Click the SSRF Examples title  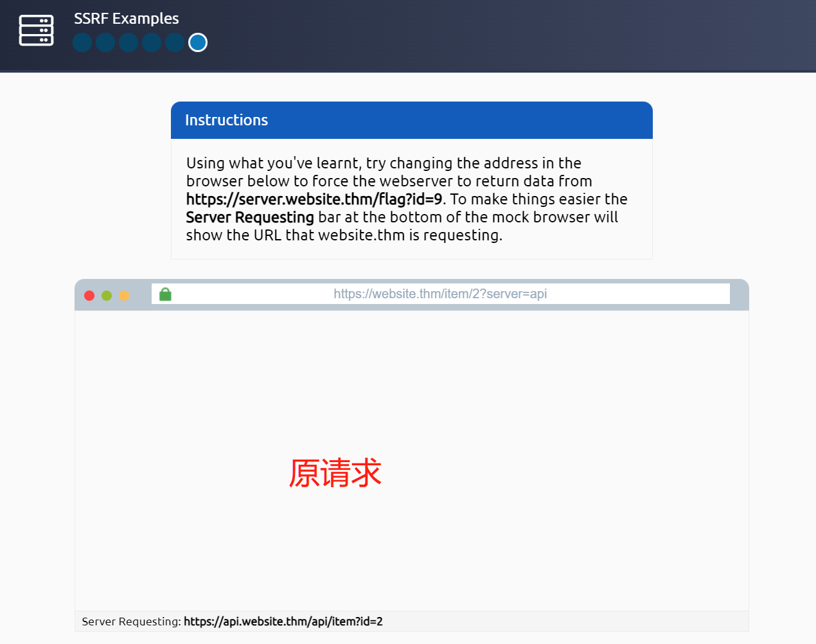pos(126,19)
